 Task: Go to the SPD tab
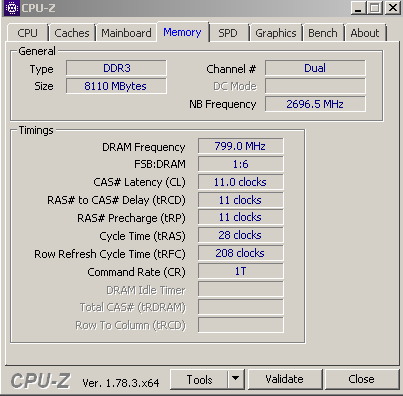point(228,33)
